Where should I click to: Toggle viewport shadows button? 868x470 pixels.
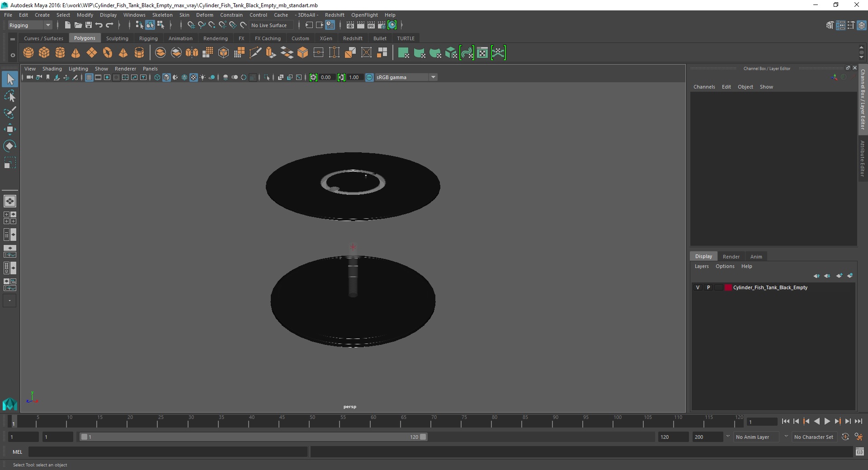click(x=212, y=77)
